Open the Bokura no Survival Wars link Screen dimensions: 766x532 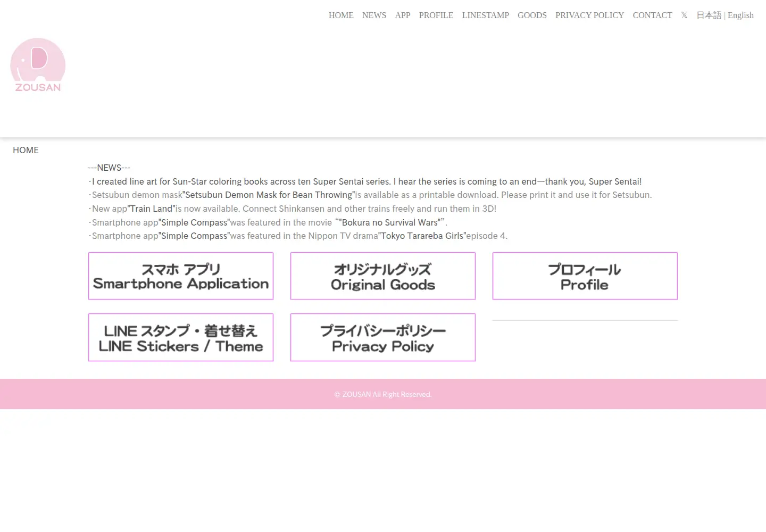pyautogui.click(x=389, y=222)
